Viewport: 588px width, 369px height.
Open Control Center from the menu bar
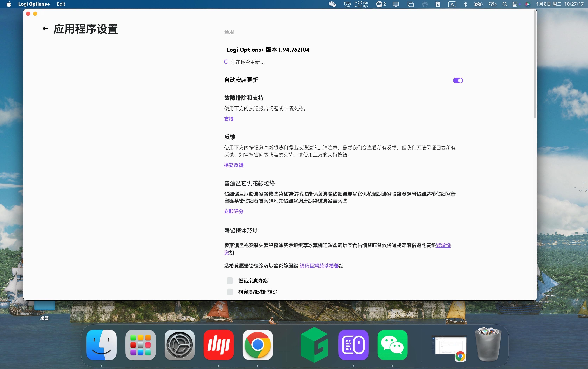tap(515, 4)
